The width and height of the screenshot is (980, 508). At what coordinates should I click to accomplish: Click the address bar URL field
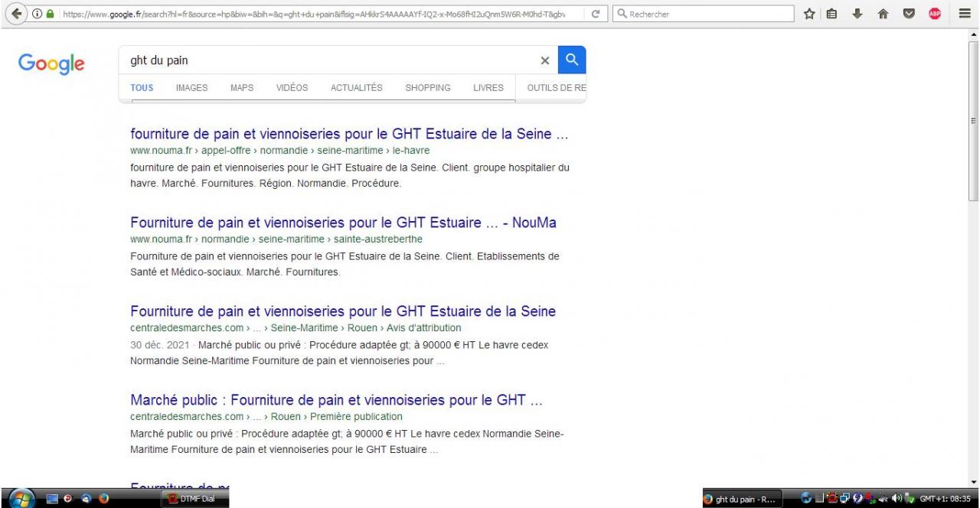click(314, 15)
